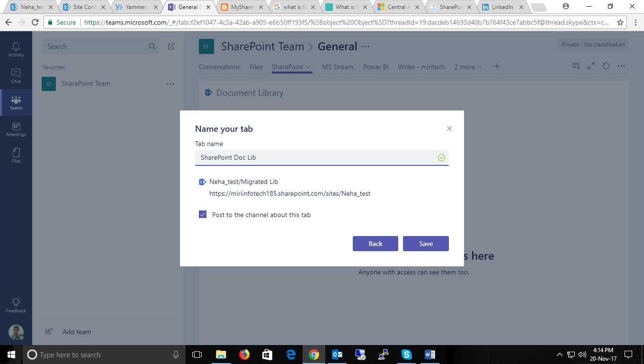Open the Activity feed in the sidebar
Viewport: 644px width, 364px height.
16,49
